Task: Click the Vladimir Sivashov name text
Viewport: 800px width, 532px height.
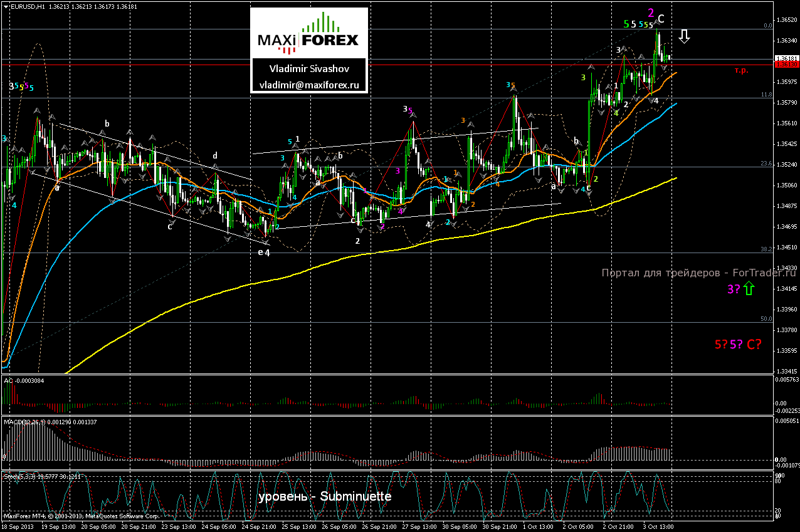Action: point(308,69)
